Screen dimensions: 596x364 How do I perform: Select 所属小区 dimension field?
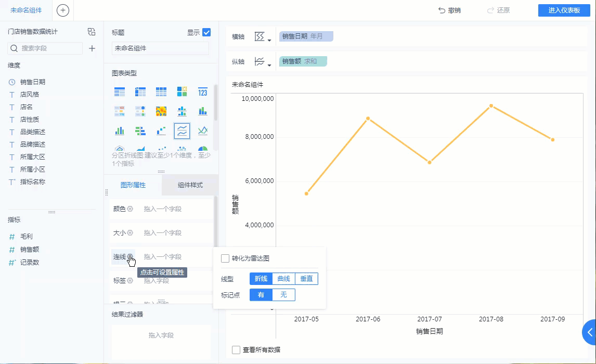pyautogui.click(x=33, y=169)
